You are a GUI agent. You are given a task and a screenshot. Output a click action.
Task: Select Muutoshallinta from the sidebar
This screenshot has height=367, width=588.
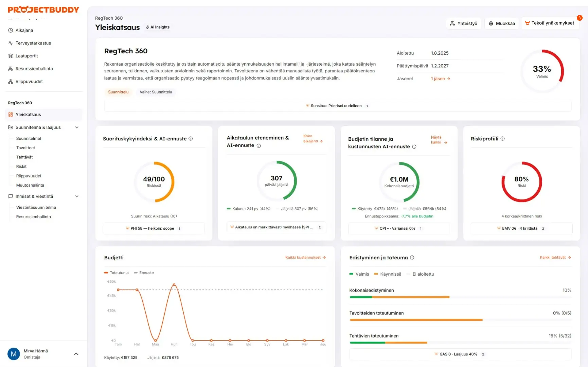tap(30, 185)
